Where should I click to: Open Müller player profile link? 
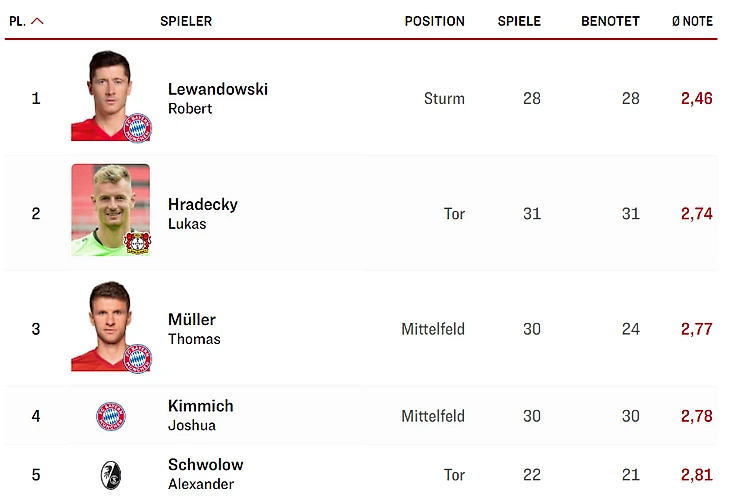pyautogui.click(x=192, y=320)
